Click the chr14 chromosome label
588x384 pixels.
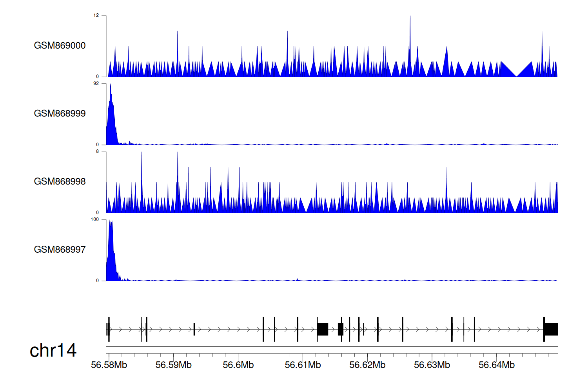(x=53, y=350)
